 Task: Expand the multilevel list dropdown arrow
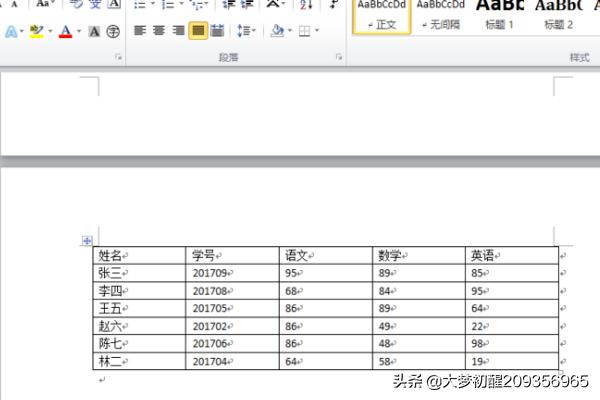[x=207, y=4]
